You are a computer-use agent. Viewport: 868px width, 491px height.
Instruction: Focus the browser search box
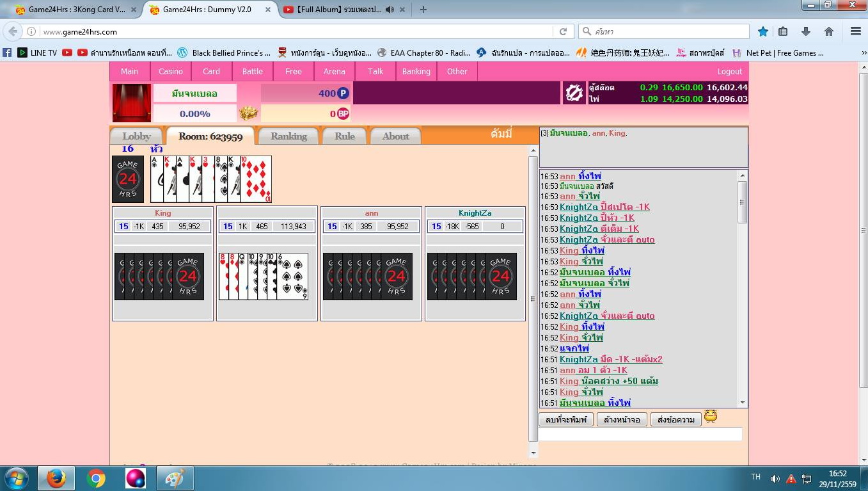pyautogui.click(x=663, y=31)
